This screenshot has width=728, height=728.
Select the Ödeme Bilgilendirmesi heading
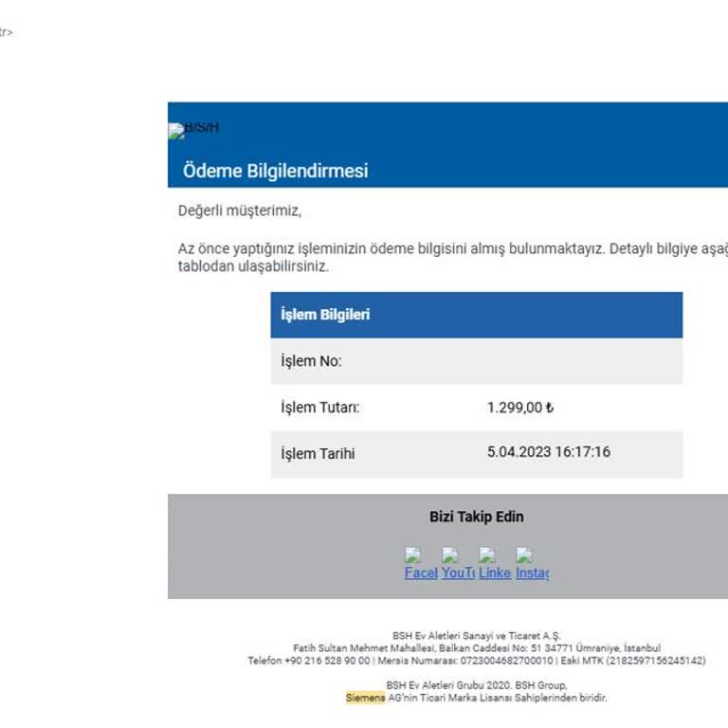(275, 171)
